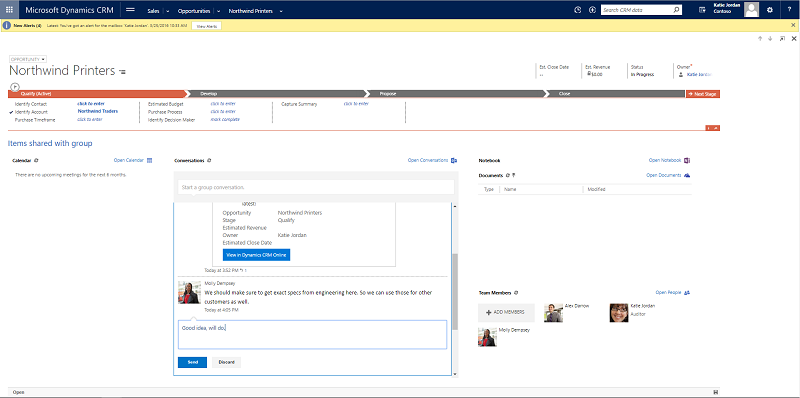Open the help question mark icon
The height and width of the screenshot is (398, 800).
[x=789, y=10]
